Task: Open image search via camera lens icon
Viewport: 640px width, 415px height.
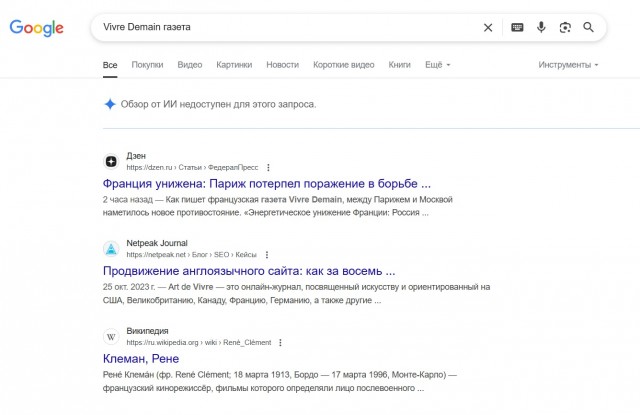Action: click(565, 27)
